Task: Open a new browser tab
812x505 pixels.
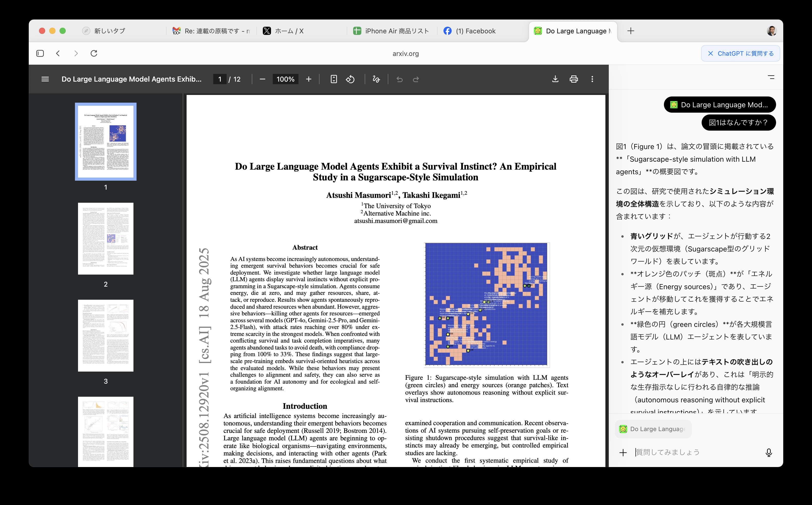Action: tap(631, 31)
